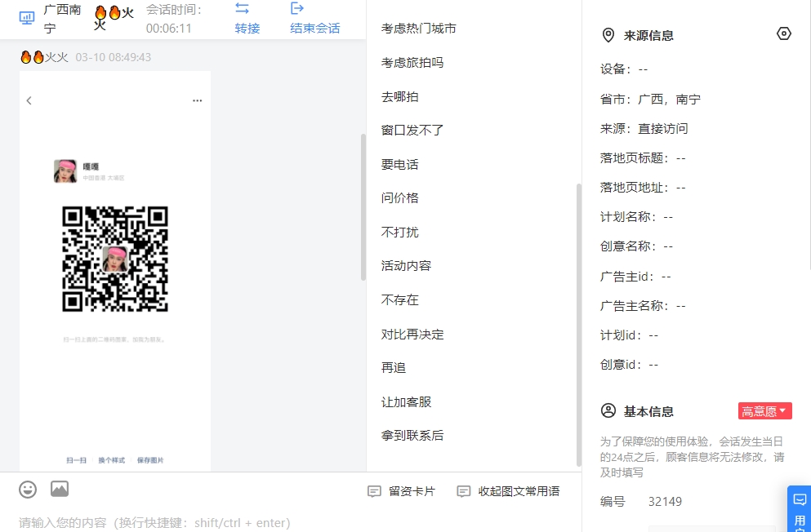
Task: Click 扫一扫 in the QR screenshot
Action: 76,460
